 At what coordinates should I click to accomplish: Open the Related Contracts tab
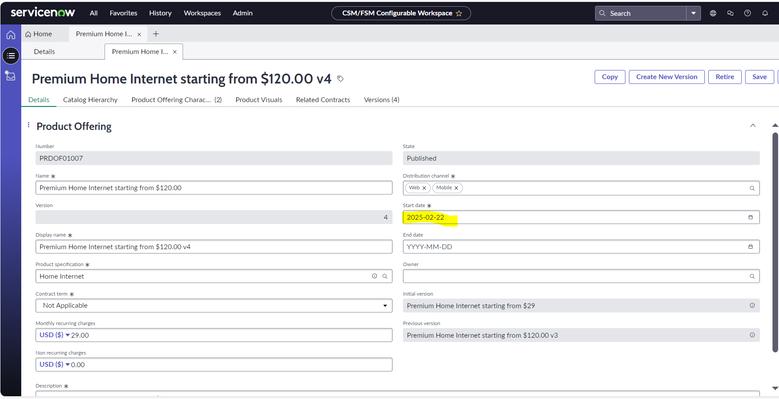[323, 100]
